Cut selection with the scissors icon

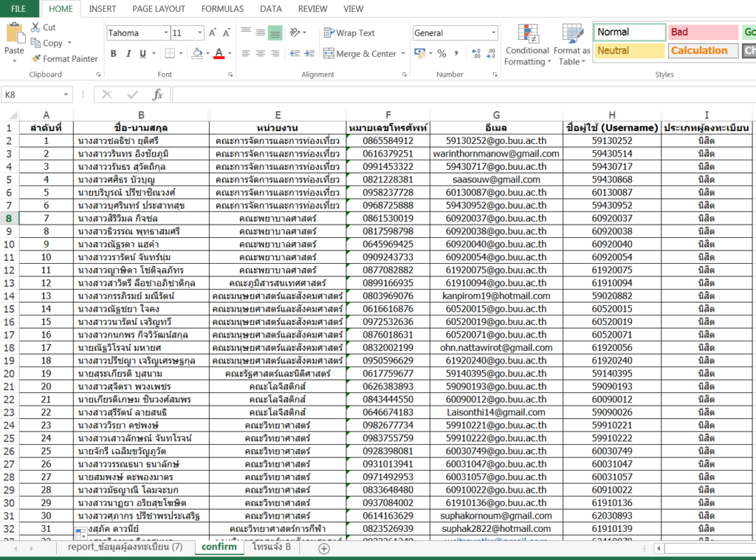(x=36, y=27)
